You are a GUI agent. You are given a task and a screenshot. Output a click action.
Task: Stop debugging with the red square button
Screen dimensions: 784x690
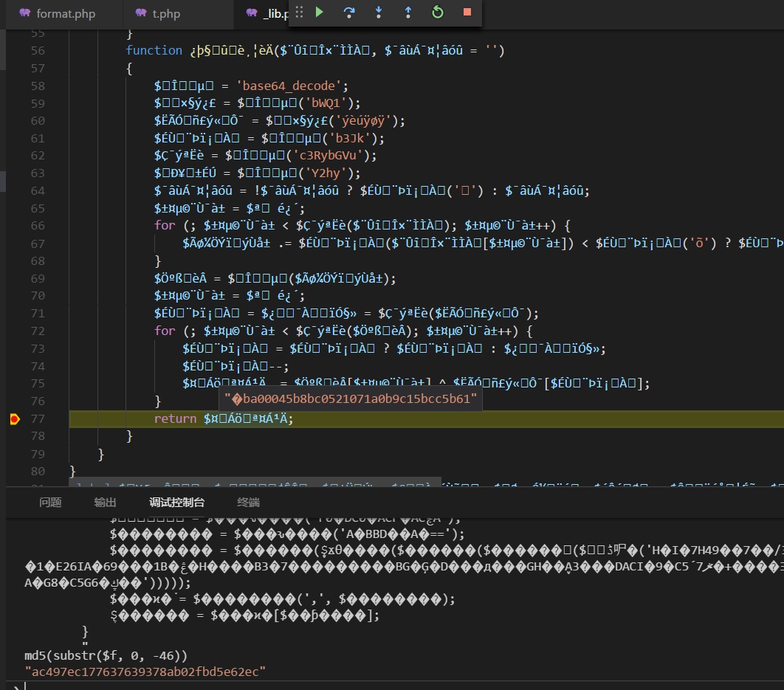467,12
